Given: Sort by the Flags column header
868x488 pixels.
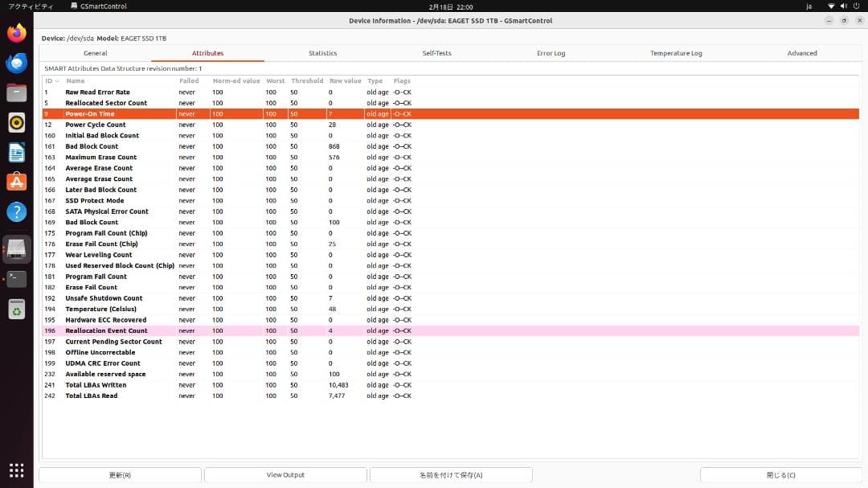Looking at the screenshot, I should [402, 81].
